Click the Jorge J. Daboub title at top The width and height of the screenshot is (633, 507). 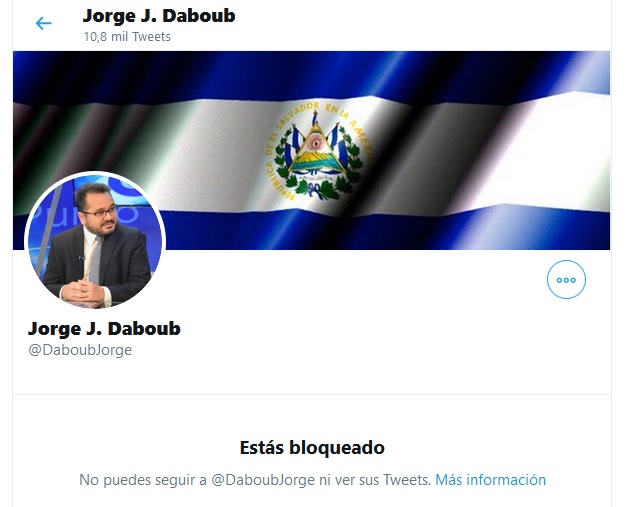tap(159, 16)
